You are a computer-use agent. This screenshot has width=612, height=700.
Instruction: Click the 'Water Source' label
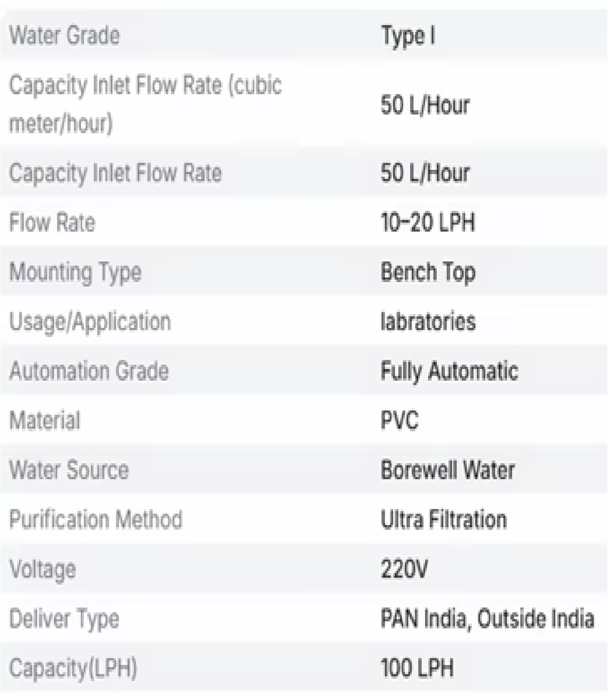pos(69,470)
